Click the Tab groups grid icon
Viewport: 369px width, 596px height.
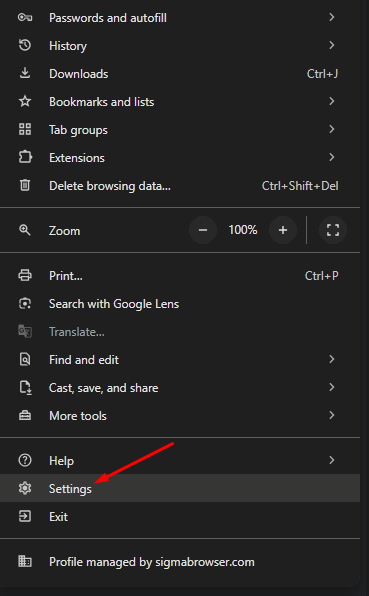(25, 130)
